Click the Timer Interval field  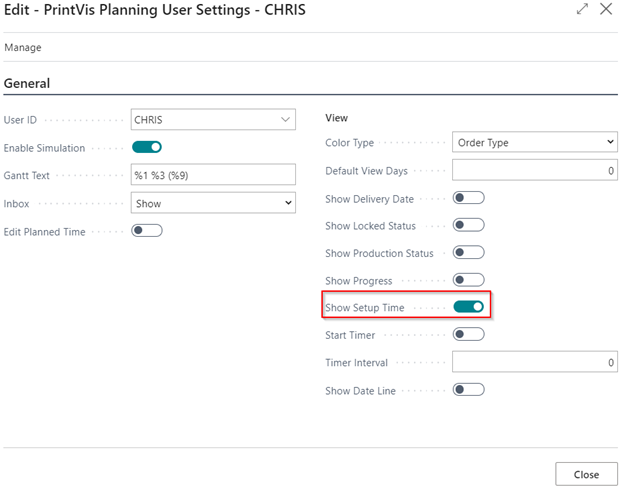534,362
